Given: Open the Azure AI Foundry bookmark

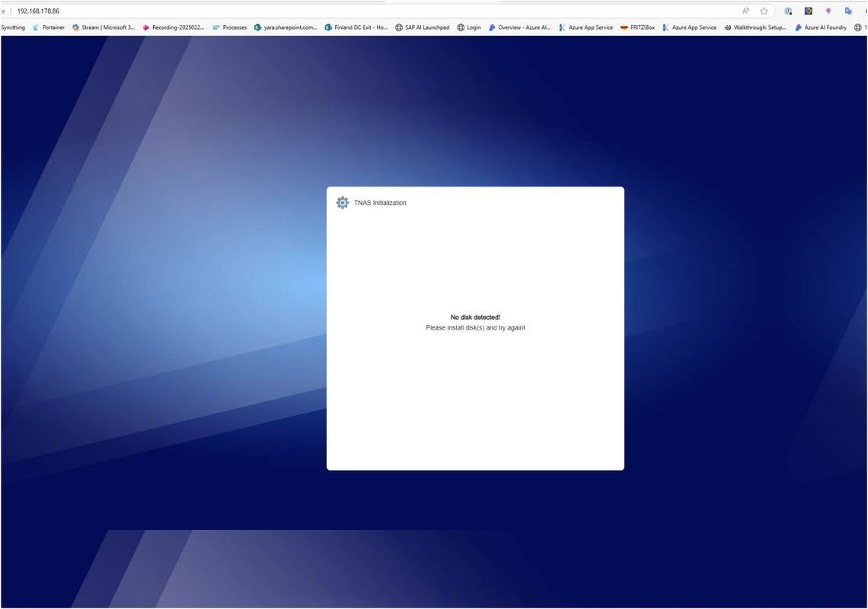Looking at the screenshot, I should 820,27.
